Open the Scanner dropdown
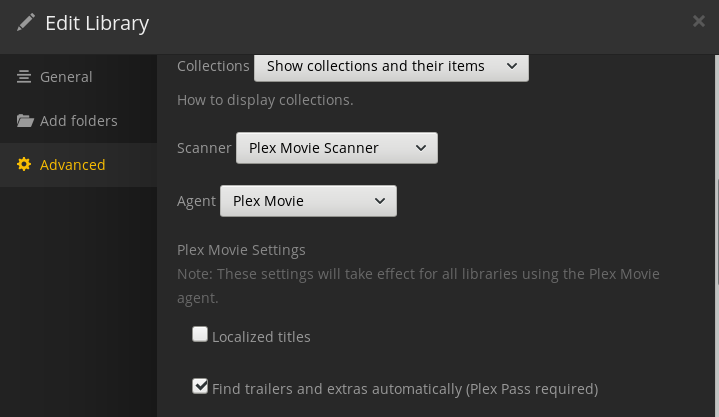This screenshot has width=719, height=417. [337, 148]
